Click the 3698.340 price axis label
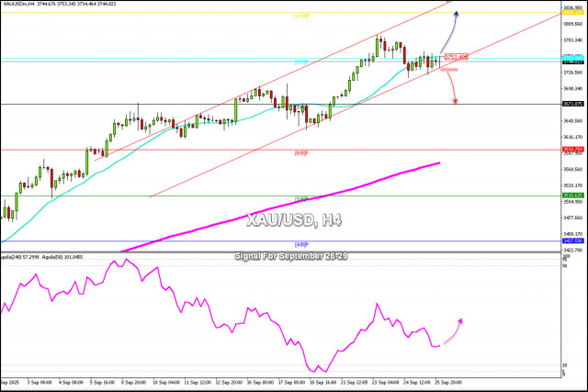The width and height of the screenshot is (588, 392). 572,88
